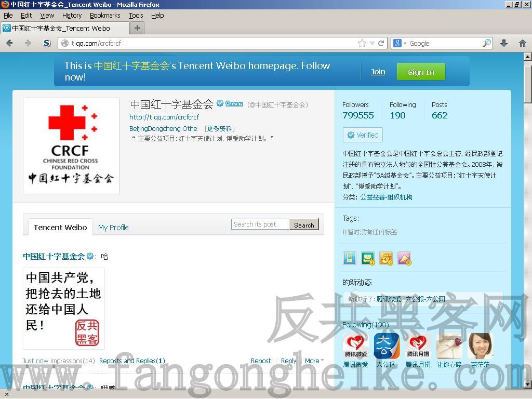Click the blue mobile phone medal icon
The width and height of the screenshot is (532, 399).
(x=349, y=258)
